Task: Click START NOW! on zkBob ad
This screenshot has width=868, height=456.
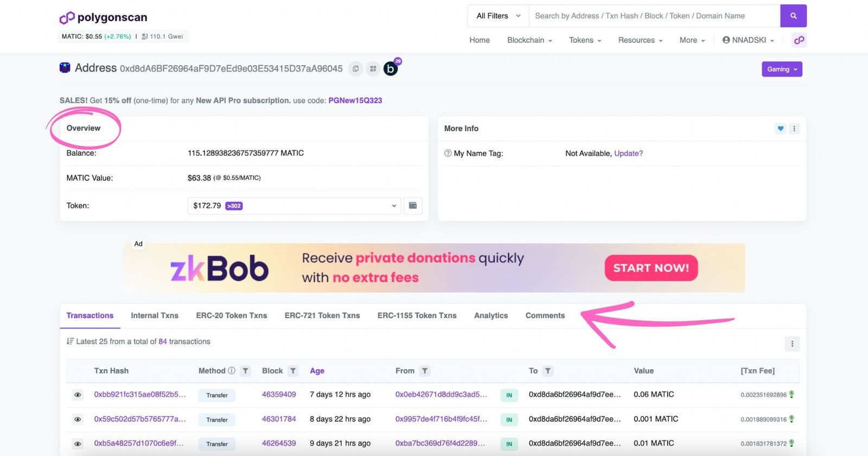Action: point(650,268)
